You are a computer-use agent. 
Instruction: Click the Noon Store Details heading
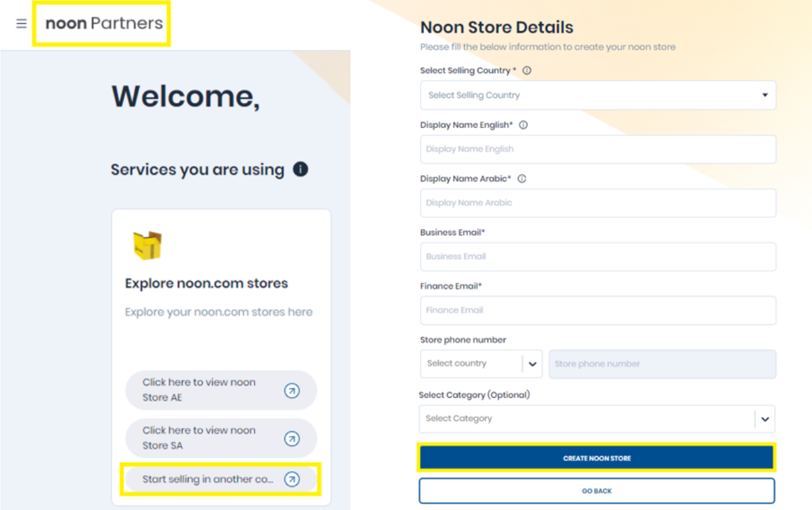[x=497, y=27]
